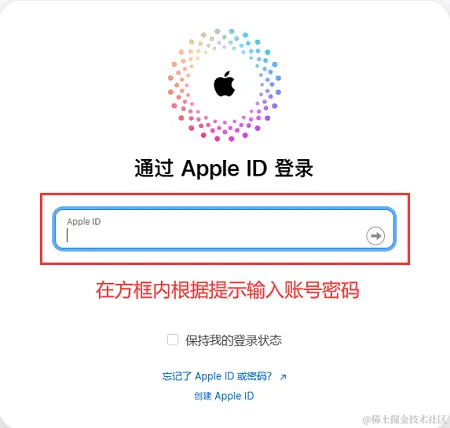Screen dimensions: 450x428
Task: Click the circled arrow continue button
Action: 375,236
